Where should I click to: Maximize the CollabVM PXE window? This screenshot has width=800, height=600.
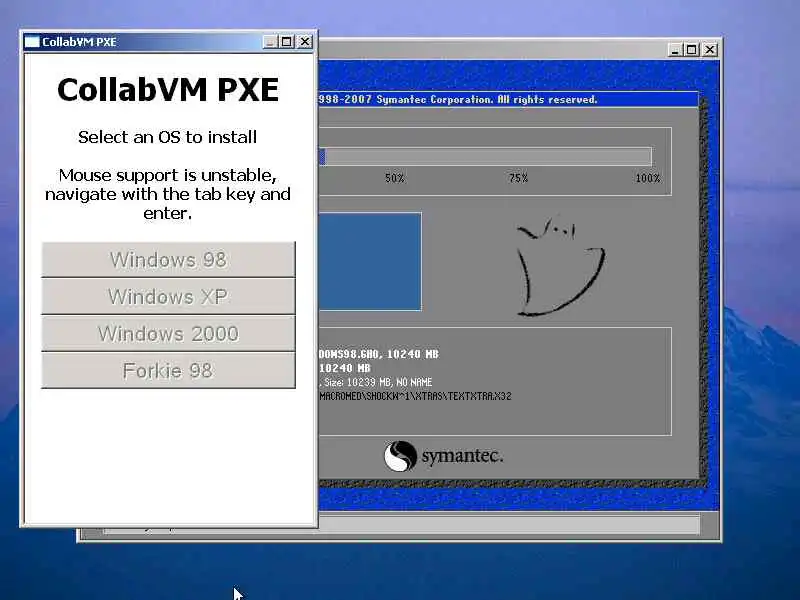(x=287, y=42)
